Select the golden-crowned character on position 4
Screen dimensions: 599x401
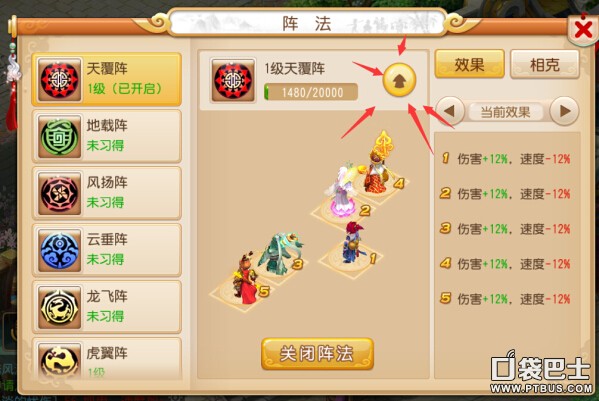[377, 162]
